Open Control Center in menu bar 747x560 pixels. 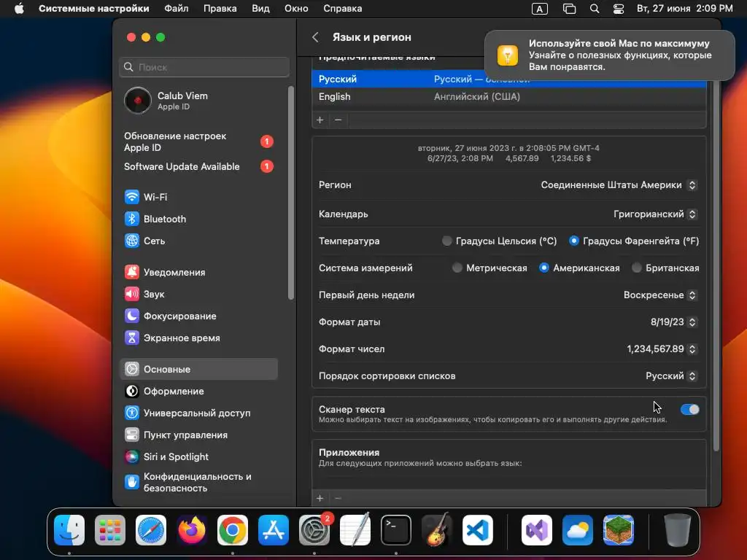coord(619,9)
